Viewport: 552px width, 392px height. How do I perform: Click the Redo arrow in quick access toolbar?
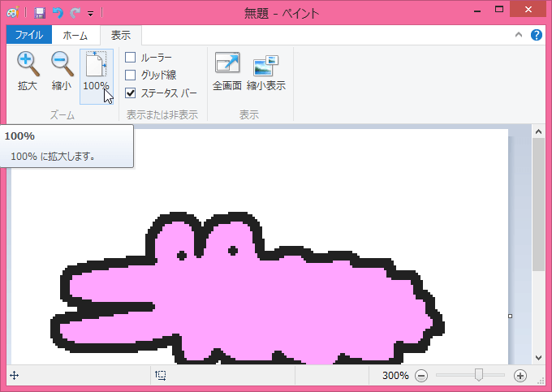click(x=75, y=13)
